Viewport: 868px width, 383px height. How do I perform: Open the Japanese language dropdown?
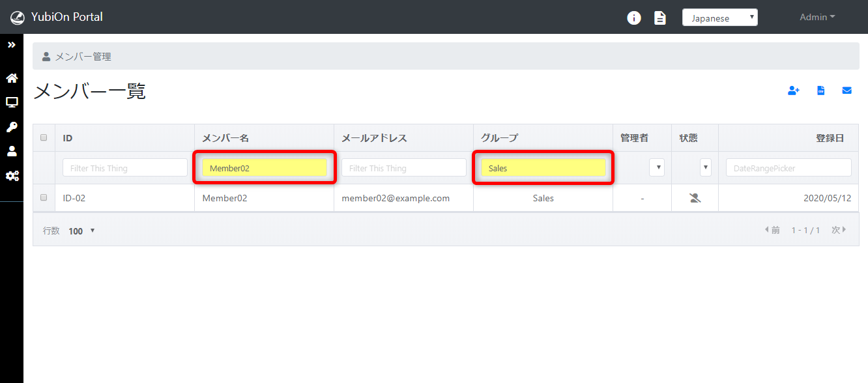719,18
